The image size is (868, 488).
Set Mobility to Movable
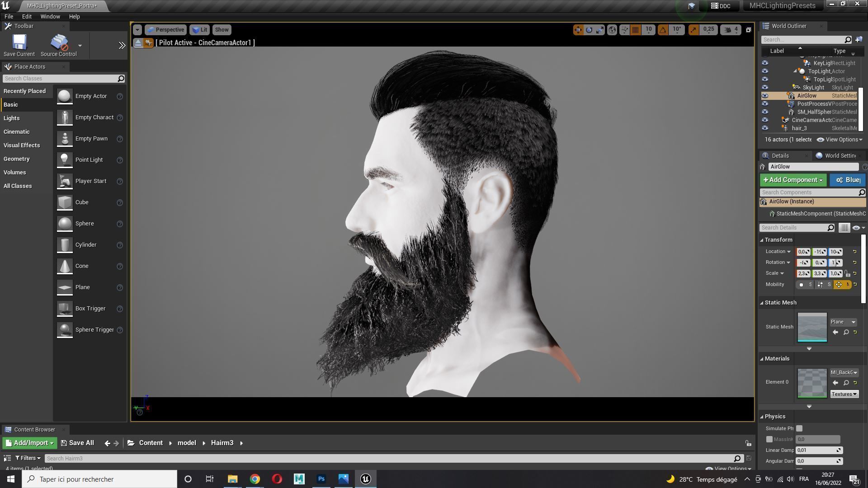click(x=842, y=285)
